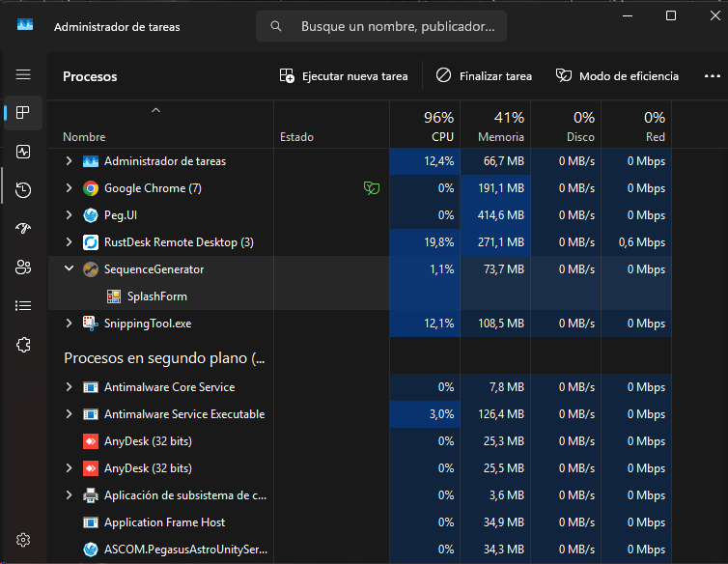The height and width of the screenshot is (564, 728).
Task: Open App history sidebar icon
Action: pyautogui.click(x=23, y=190)
